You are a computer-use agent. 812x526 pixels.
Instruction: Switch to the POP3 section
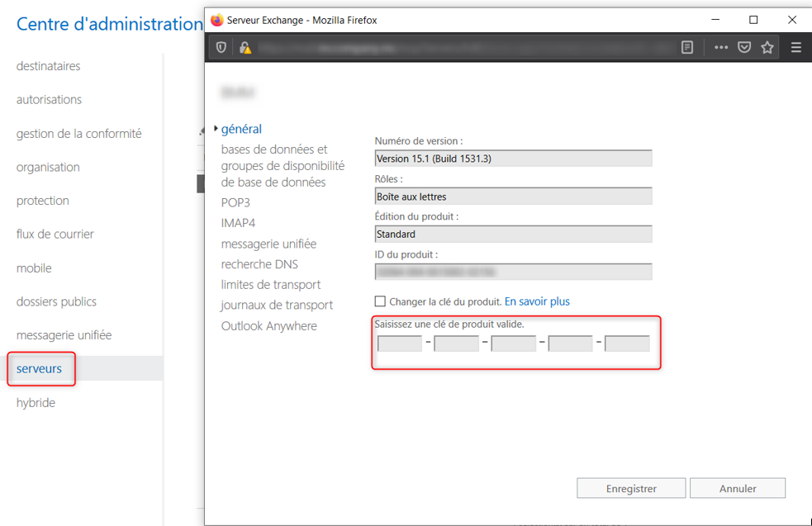click(235, 202)
